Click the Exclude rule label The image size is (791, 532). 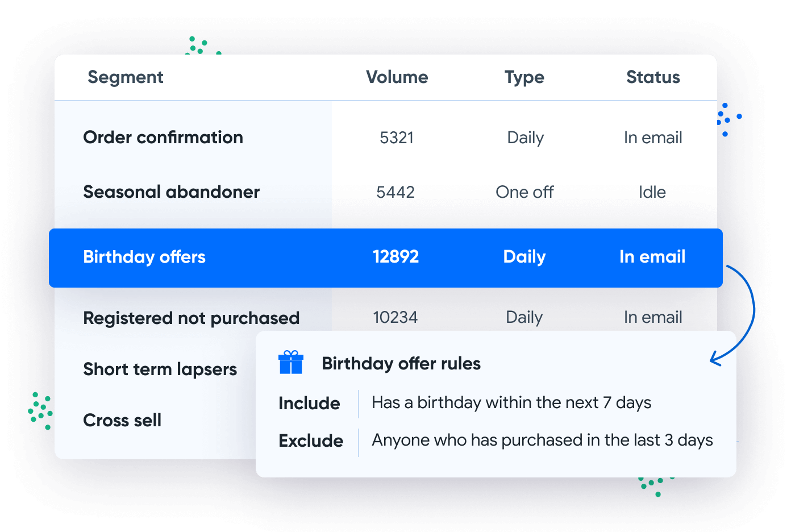(311, 441)
